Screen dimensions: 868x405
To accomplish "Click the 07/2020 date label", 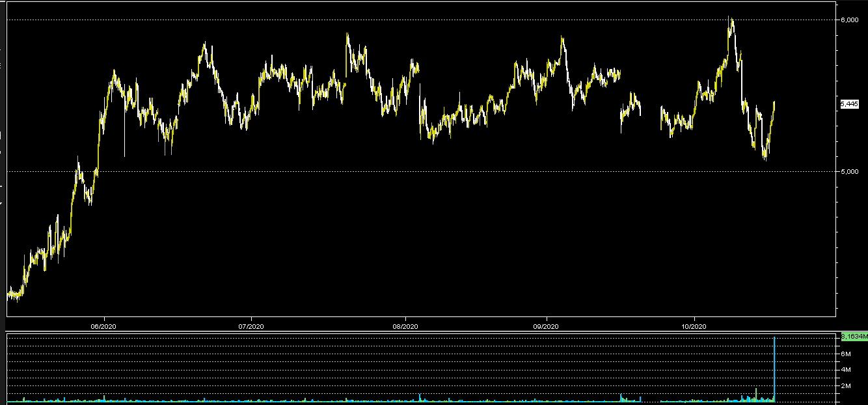I will click(x=251, y=326).
